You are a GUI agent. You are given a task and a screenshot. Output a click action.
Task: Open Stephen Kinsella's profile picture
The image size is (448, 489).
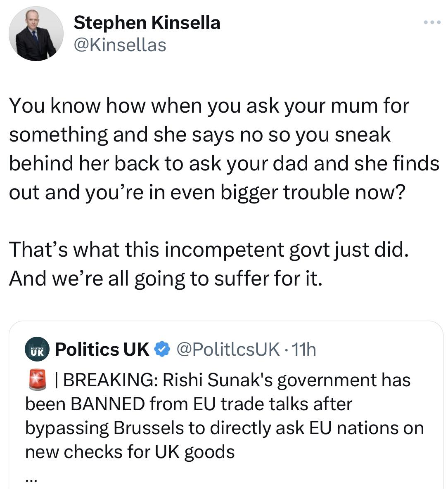[36, 33]
